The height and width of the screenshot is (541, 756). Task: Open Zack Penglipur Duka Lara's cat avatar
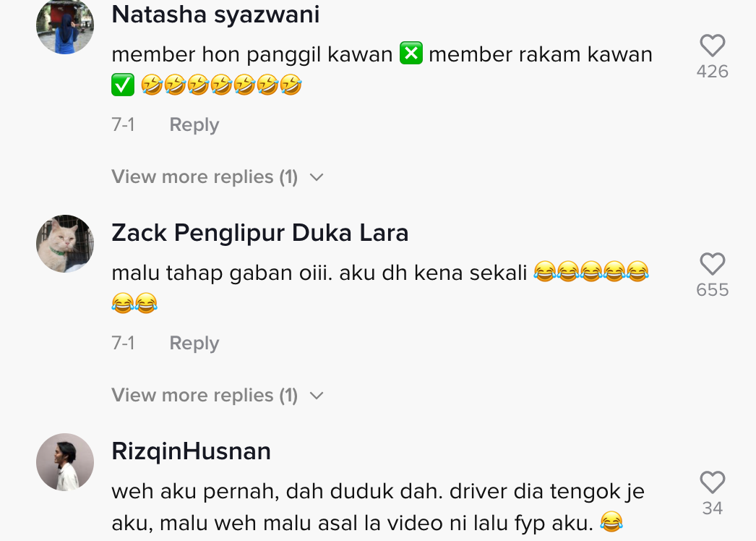65,244
